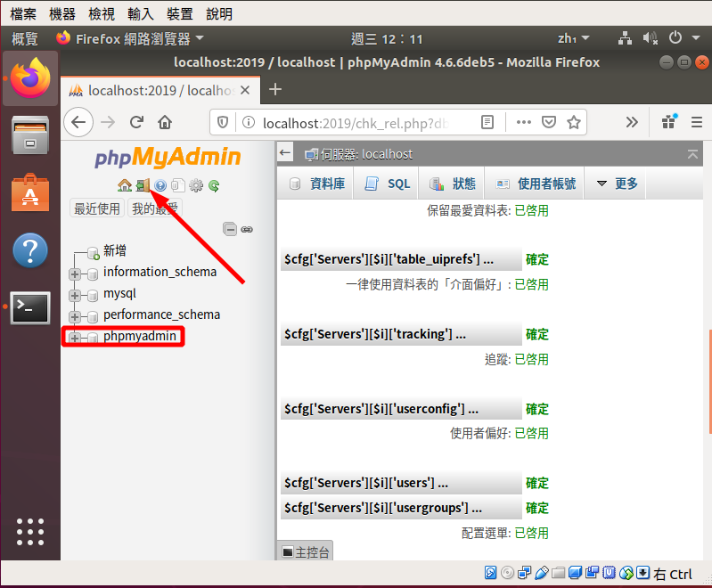Open the 機器 menu in VirtualBox

tap(61, 13)
